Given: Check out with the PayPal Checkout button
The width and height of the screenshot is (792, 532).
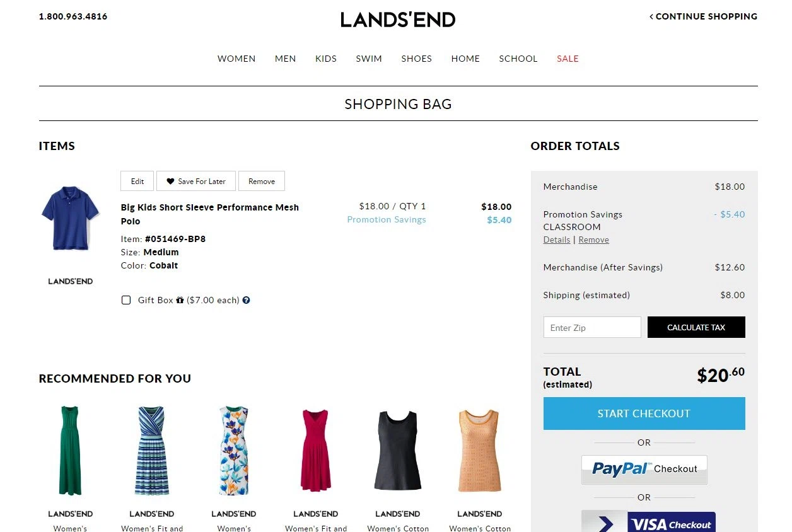Looking at the screenshot, I should [644, 470].
